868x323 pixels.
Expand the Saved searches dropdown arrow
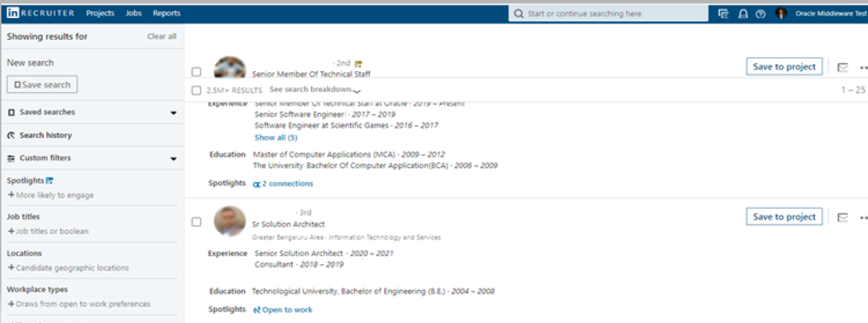point(173,112)
